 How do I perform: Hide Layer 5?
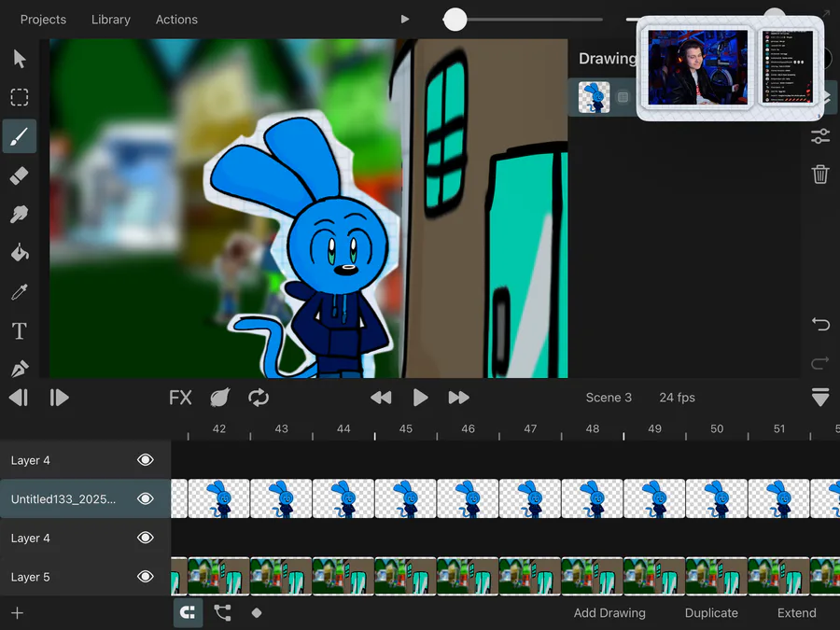pos(146,577)
